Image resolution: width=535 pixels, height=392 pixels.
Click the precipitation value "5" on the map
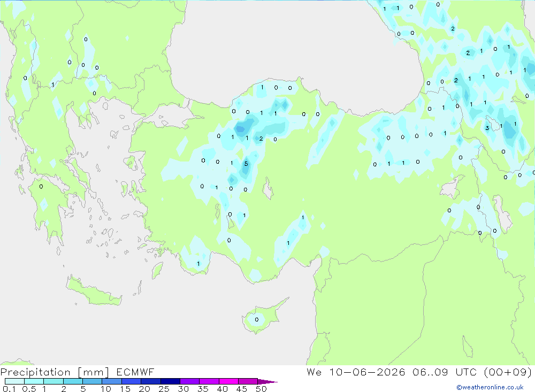(246, 164)
